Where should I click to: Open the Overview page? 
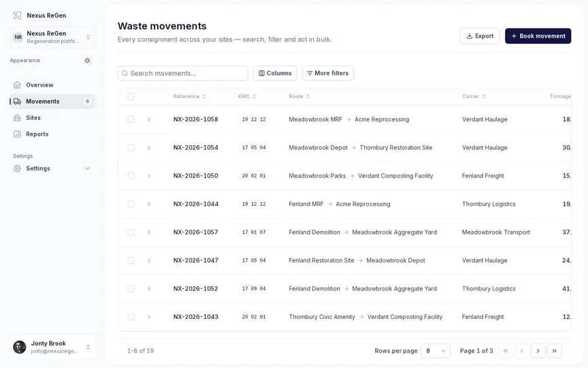[52, 85]
